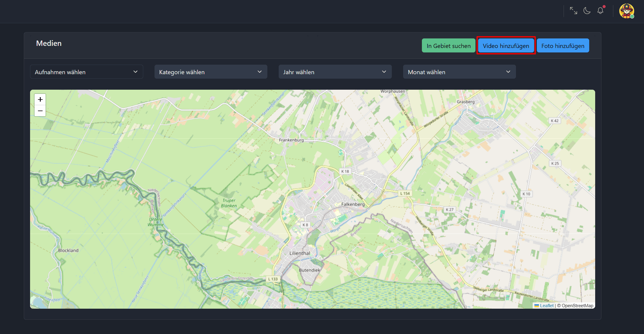Switch theme using the moon icon
This screenshot has height=334, width=644.
point(587,11)
